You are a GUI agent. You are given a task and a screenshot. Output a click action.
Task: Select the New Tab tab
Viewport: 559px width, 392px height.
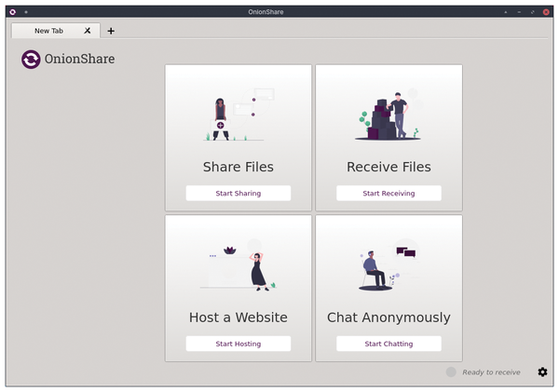(x=56, y=31)
